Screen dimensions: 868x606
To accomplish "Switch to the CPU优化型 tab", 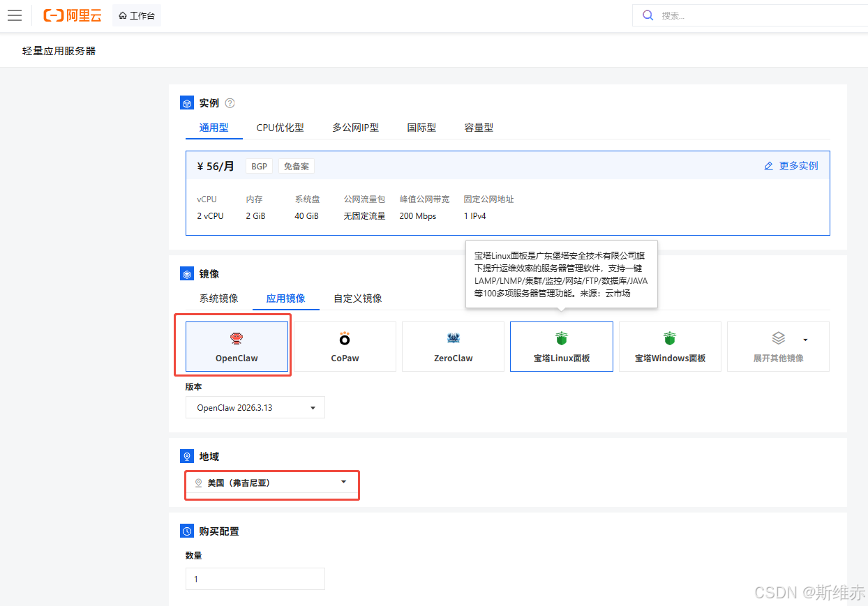I will (x=280, y=128).
